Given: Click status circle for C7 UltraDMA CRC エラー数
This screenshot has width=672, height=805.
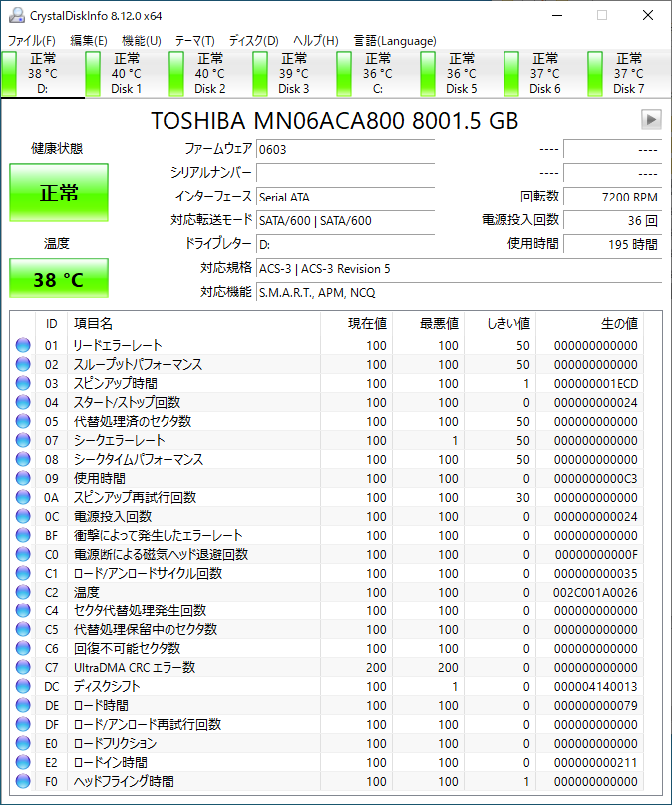Looking at the screenshot, I should point(23,667).
